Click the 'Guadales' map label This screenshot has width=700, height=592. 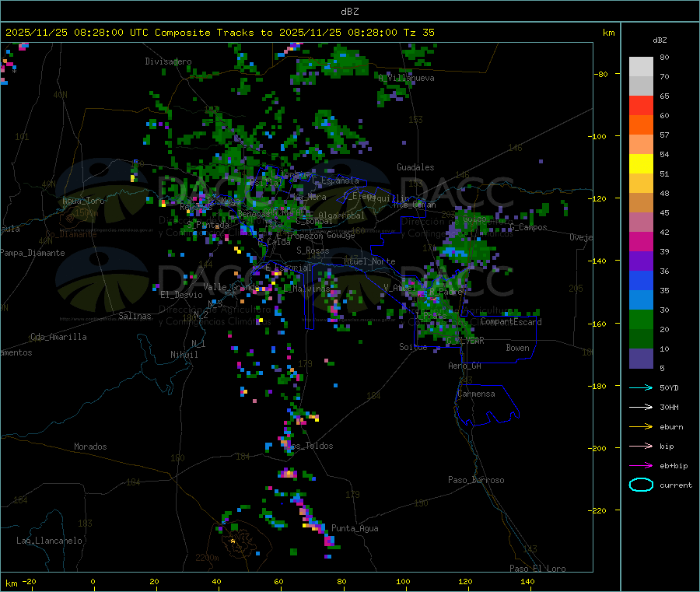pyautogui.click(x=415, y=167)
